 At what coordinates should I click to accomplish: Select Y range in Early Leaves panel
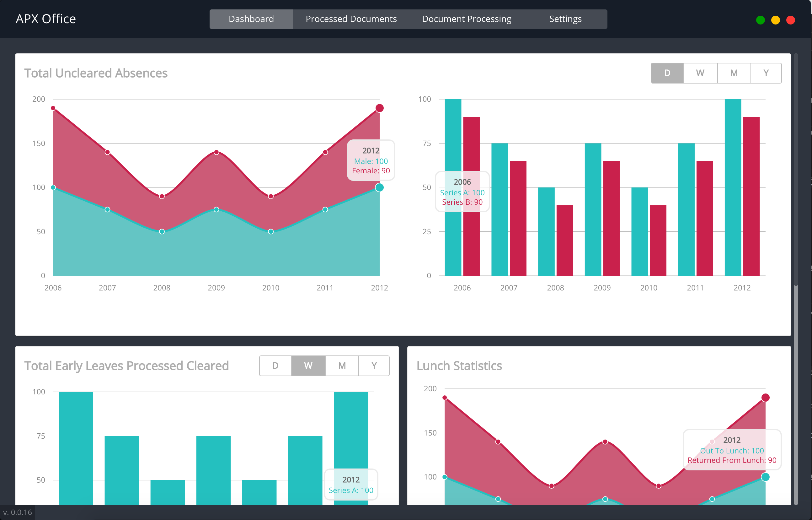tap(374, 366)
